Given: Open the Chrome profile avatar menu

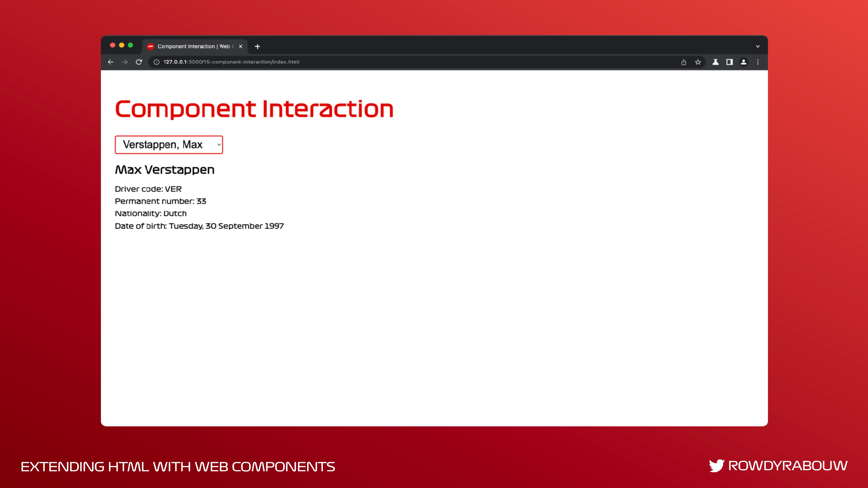Looking at the screenshot, I should coord(744,62).
